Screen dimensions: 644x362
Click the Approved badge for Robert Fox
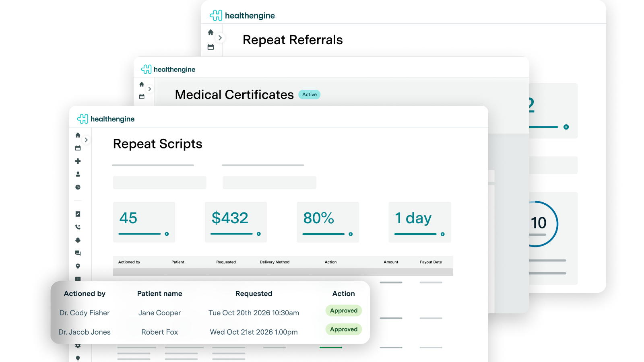(344, 329)
